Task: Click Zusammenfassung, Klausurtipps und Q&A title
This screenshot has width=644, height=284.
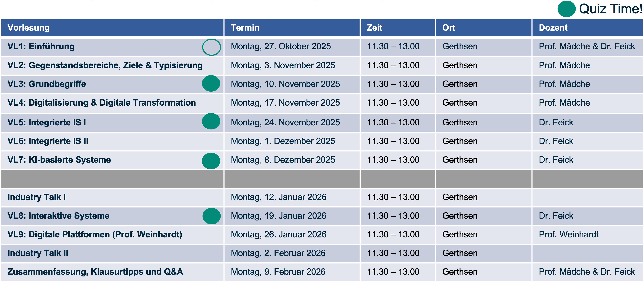Action: pyautogui.click(x=95, y=272)
